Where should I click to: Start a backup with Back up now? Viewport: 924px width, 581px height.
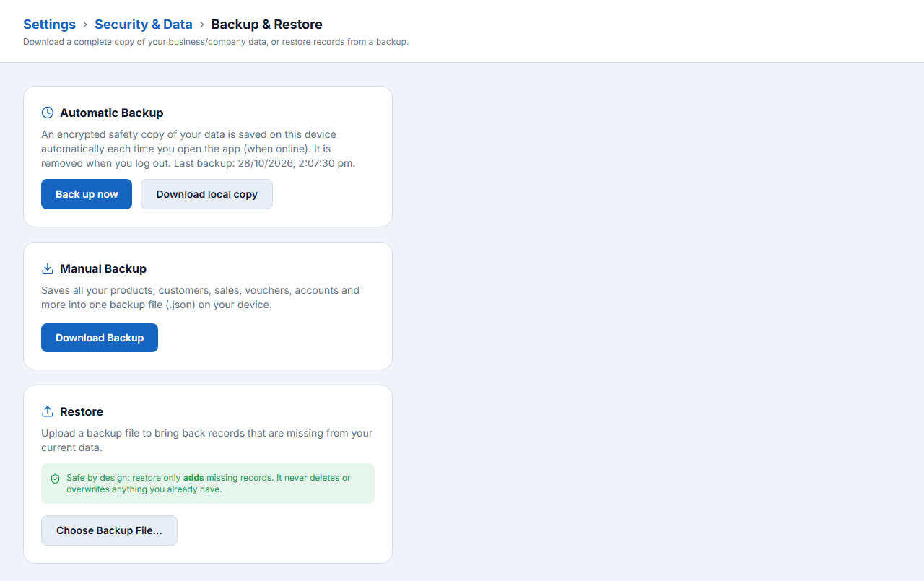[x=87, y=194]
